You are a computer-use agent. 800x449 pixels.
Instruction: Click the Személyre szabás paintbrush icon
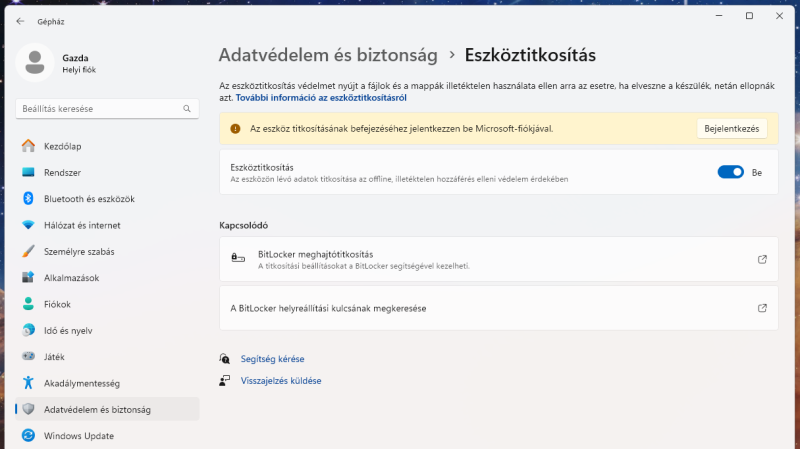click(x=29, y=251)
